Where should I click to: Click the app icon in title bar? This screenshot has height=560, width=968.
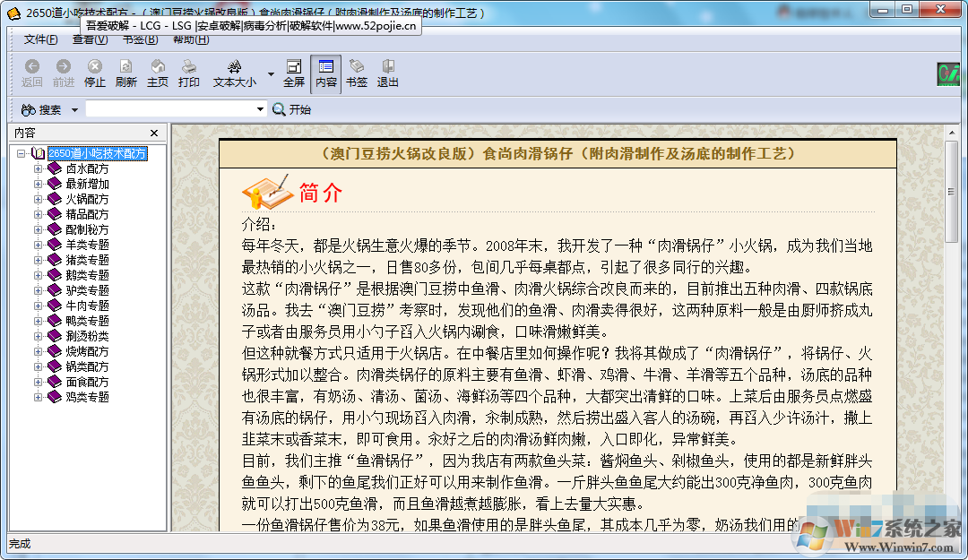click(13, 13)
